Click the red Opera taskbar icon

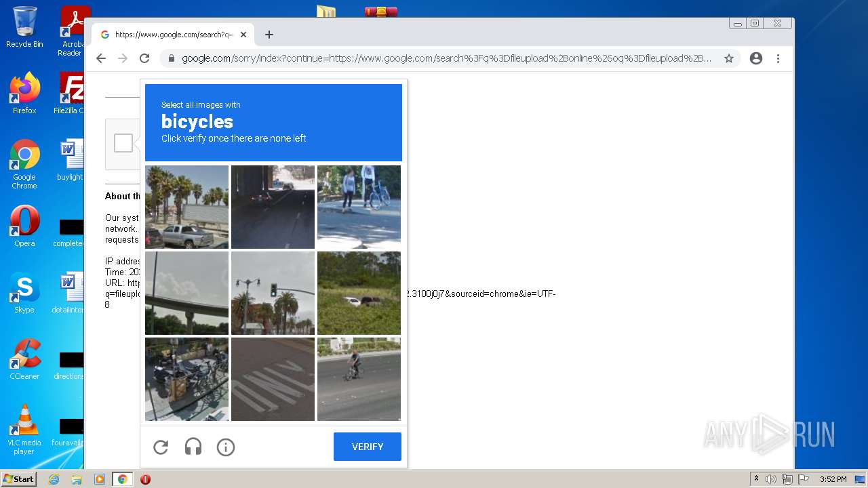(145, 479)
